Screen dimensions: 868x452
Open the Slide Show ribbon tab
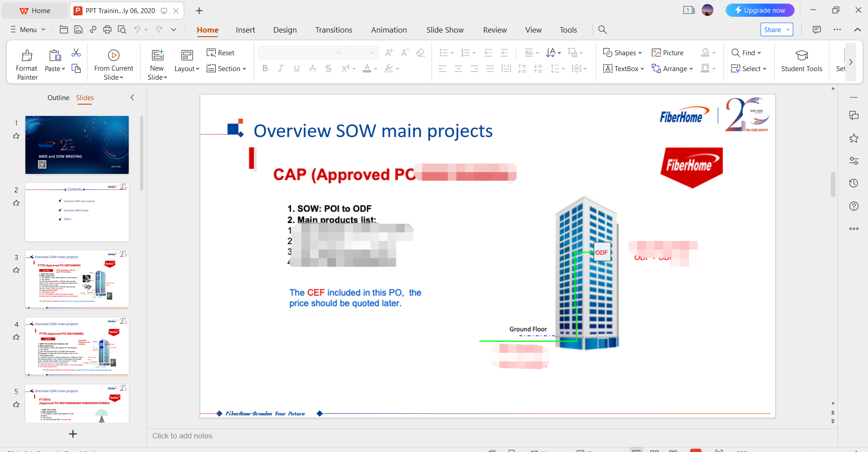tap(445, 30)
